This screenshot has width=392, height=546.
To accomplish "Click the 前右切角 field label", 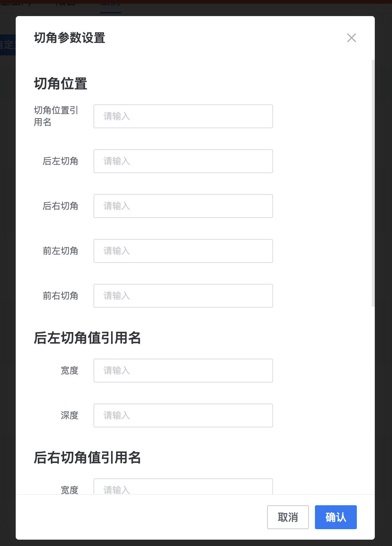I will pyautogui.click(x=60, y=296).
